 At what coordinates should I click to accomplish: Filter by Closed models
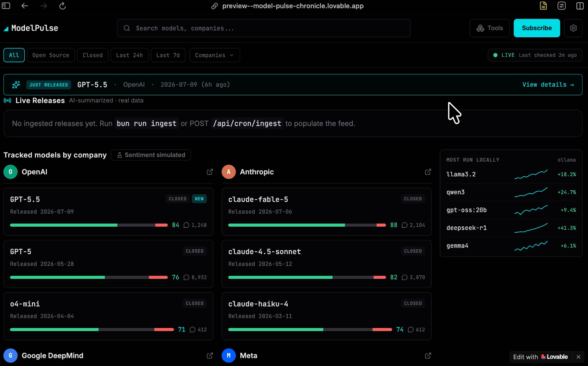[92, 55]
